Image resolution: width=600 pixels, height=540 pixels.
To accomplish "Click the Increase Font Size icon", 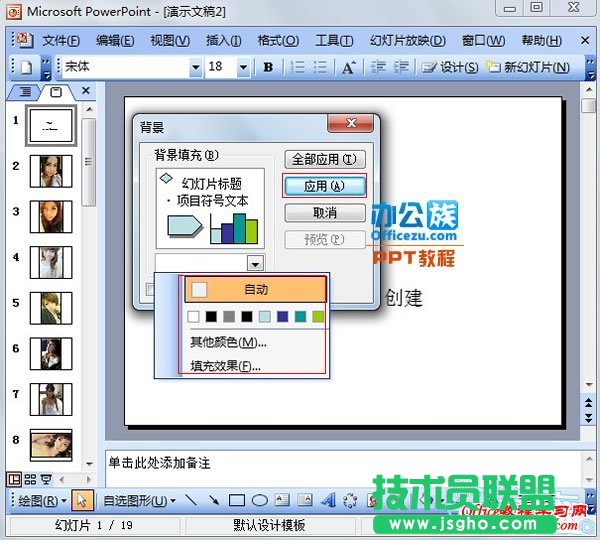I will click(x=349, y=67).
